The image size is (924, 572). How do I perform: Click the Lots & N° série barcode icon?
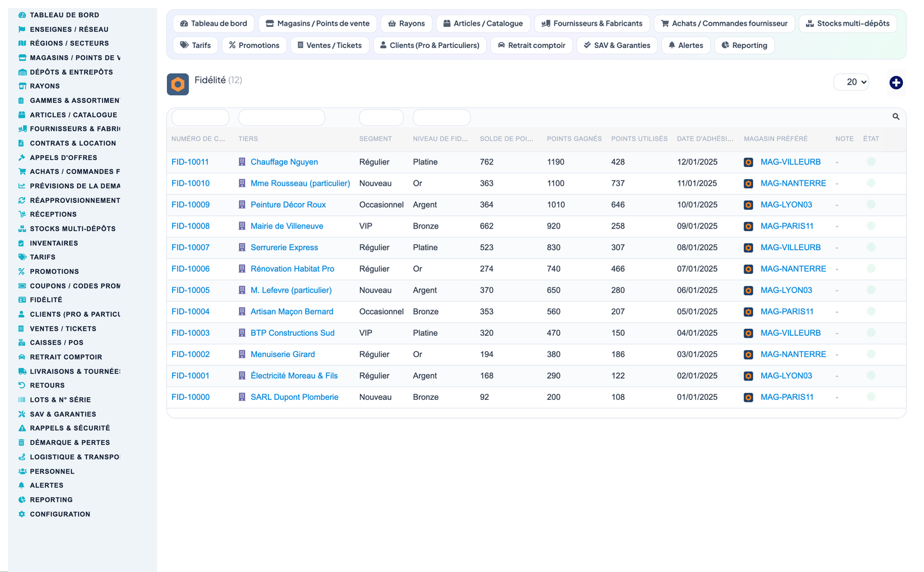click(22, 400)
